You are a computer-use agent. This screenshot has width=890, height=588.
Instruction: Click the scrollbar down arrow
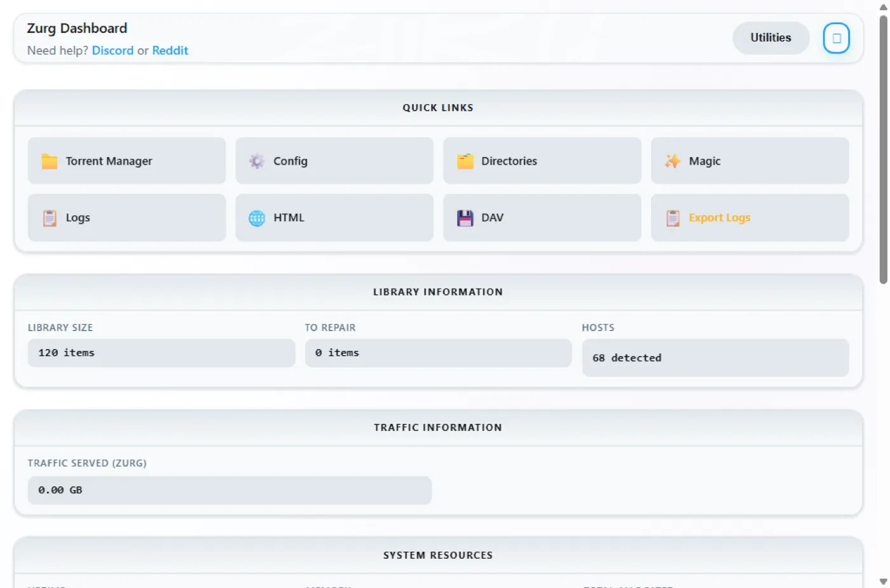tap(883, 582)
